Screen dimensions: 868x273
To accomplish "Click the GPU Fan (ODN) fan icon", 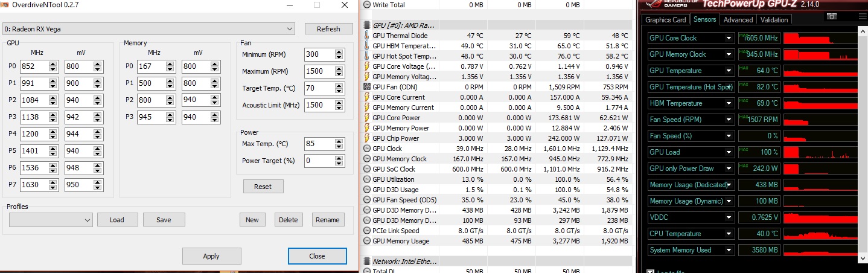I will [x=367, y=87].
